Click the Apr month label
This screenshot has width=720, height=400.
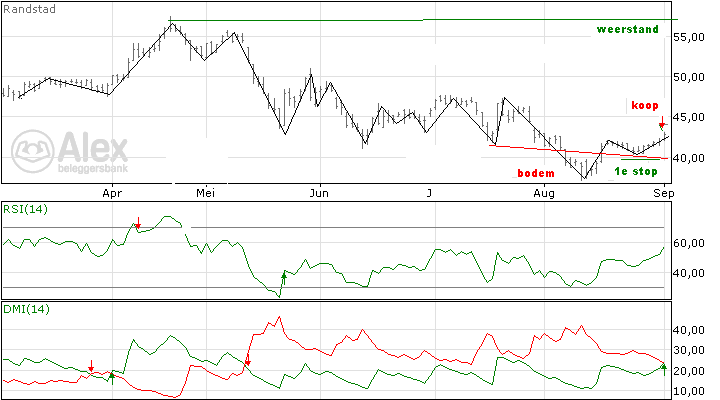click(112, 193)
